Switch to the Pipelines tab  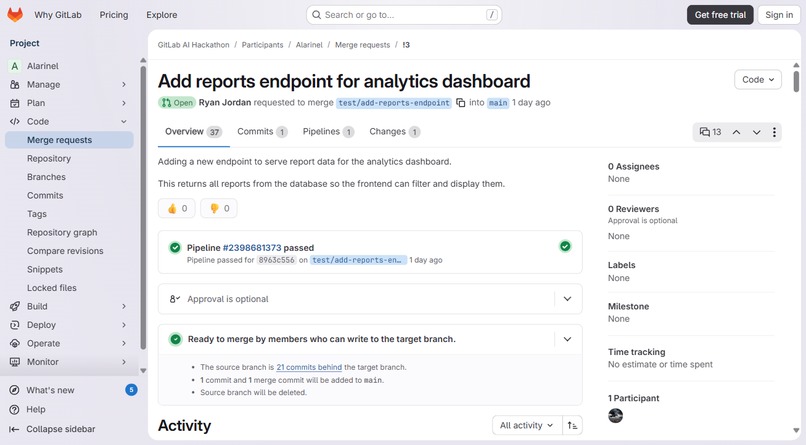point(328,132)
